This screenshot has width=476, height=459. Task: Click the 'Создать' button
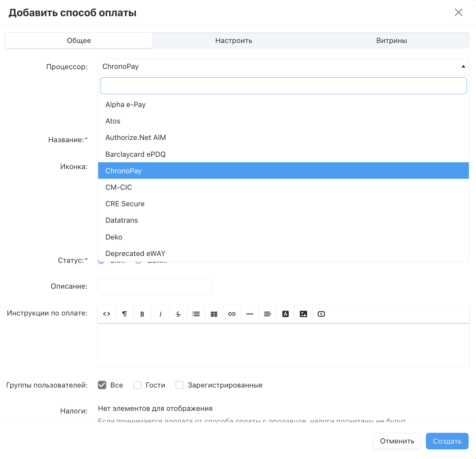pyautogui.click(x=447, y=441)
